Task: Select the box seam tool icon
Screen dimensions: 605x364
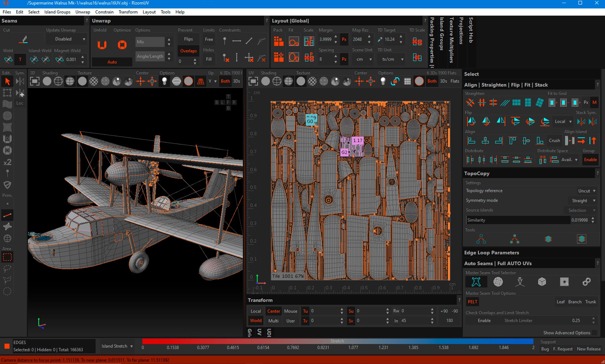Action: click(x=542, y=282)
